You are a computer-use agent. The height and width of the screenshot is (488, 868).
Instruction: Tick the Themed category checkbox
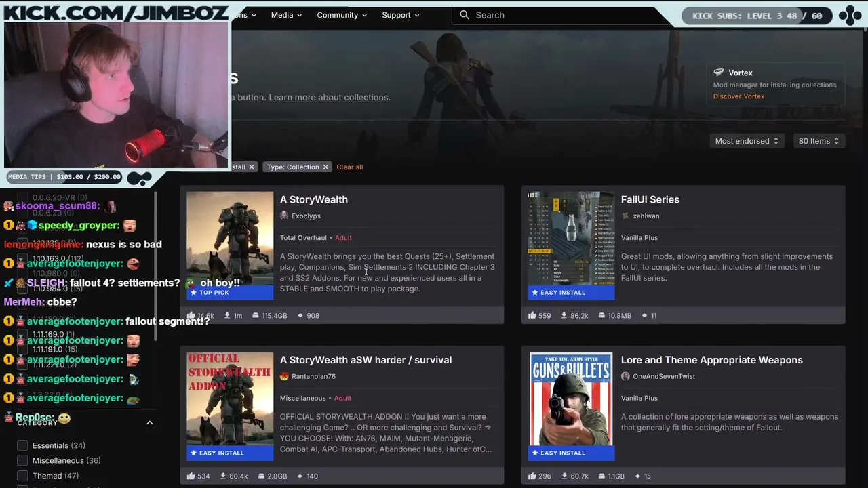[22, 476]
